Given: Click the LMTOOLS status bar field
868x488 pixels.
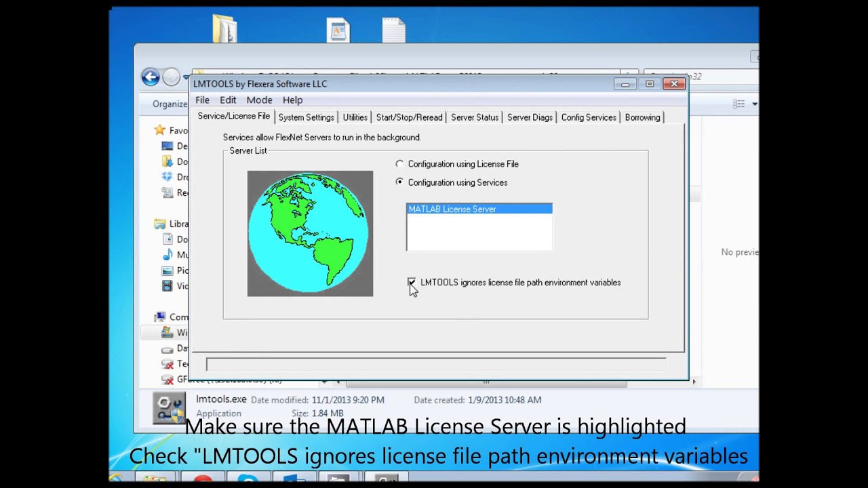Looking at the screenshot, I should 436,364.
